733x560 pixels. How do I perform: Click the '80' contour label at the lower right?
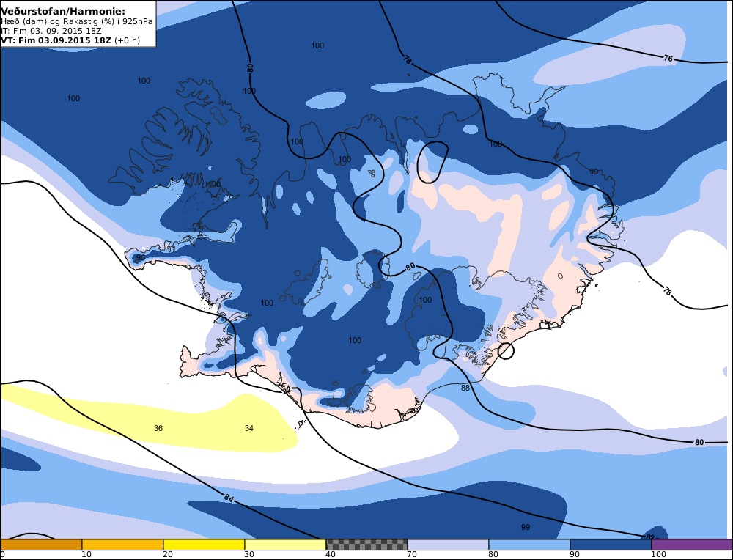(x=699, y=442)
